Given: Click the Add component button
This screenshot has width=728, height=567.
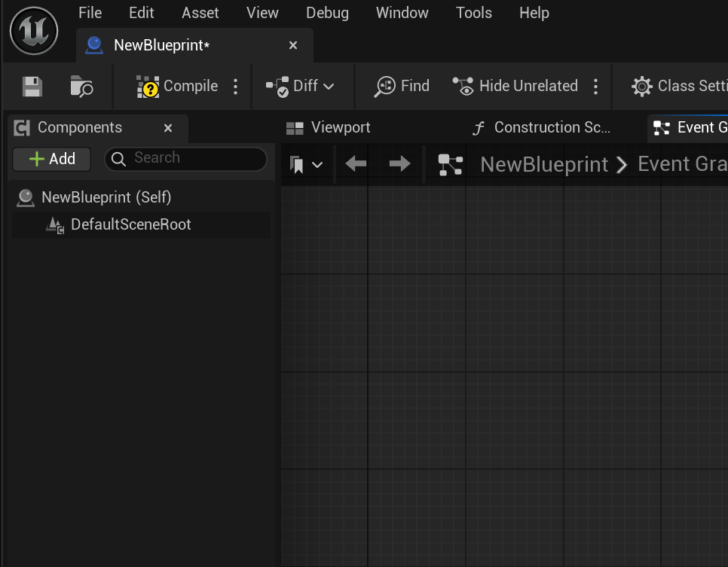Looking at the screenshot, I should 51,159.
